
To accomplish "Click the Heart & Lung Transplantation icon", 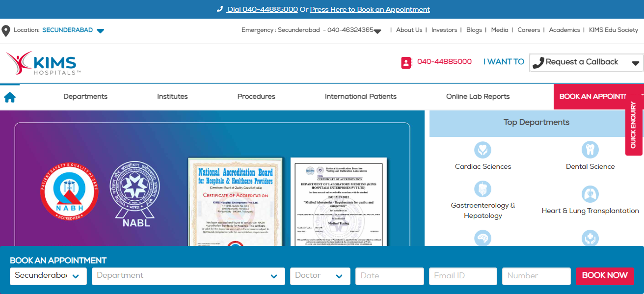I will 590,194.
